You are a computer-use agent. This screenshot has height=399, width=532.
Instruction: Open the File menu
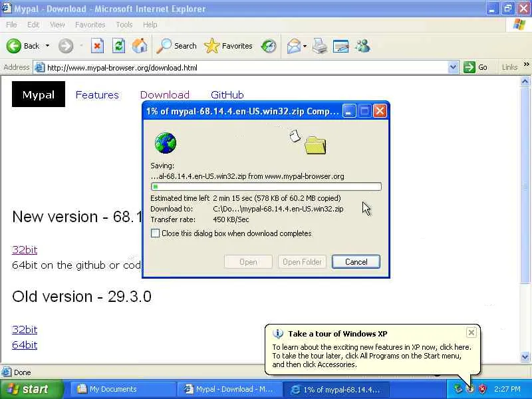coord(11,25)
